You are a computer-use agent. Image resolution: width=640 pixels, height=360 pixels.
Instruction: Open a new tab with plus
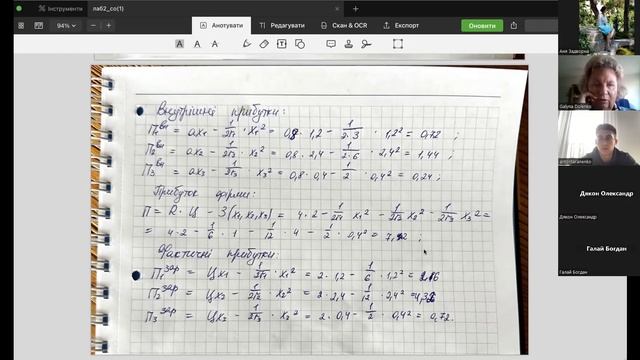[356, 9]
